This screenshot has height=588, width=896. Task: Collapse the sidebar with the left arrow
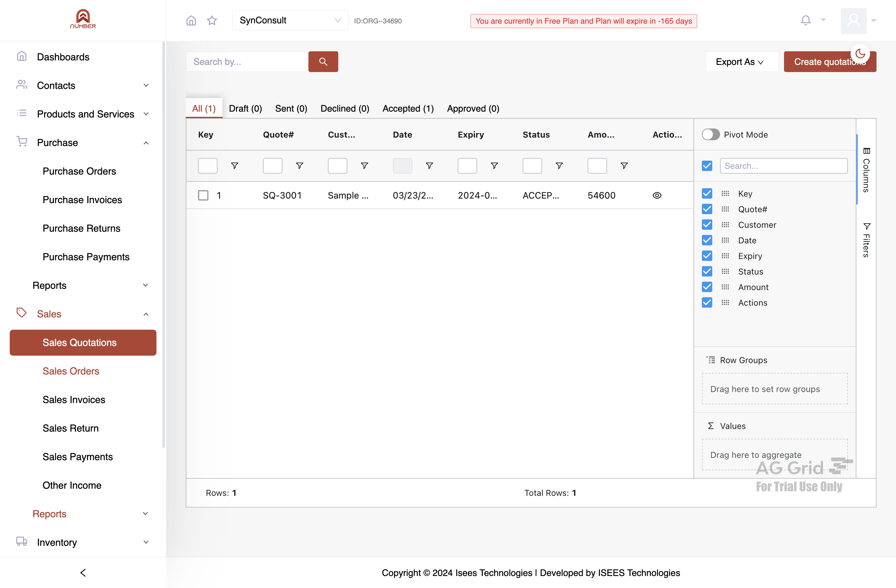[x=83, y=572]
